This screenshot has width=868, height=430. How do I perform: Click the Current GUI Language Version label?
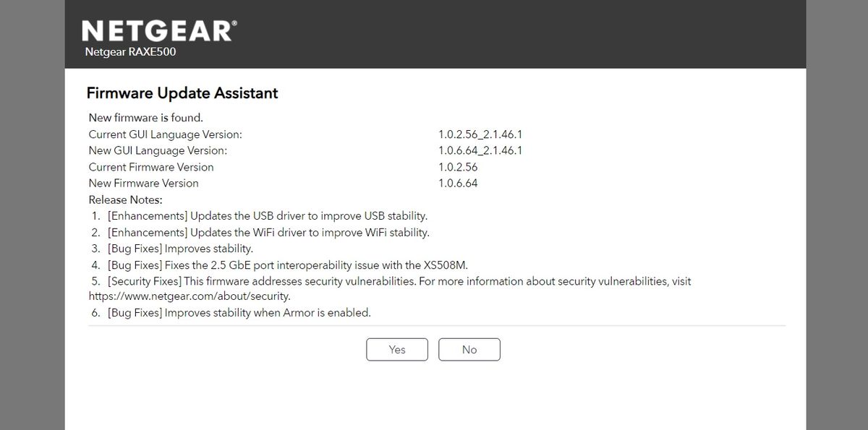pyautogui.click(x=165, y=134)
